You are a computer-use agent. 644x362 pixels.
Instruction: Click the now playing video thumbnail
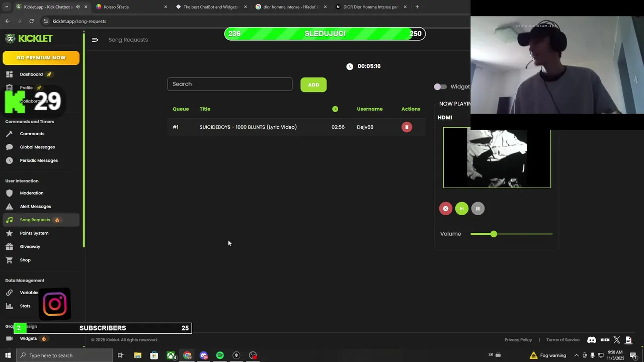click(x=497, y=158)
